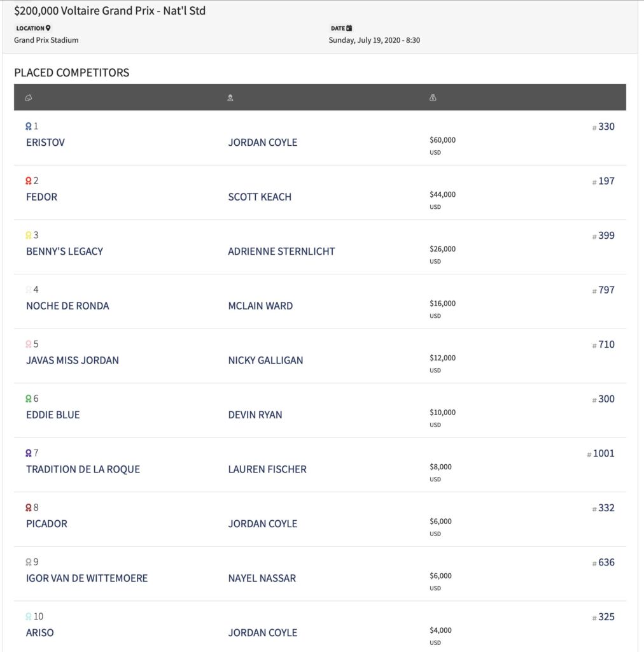
Task: Click the rider icon in table header
Action: pyautogui.click(x=230, y=98)
